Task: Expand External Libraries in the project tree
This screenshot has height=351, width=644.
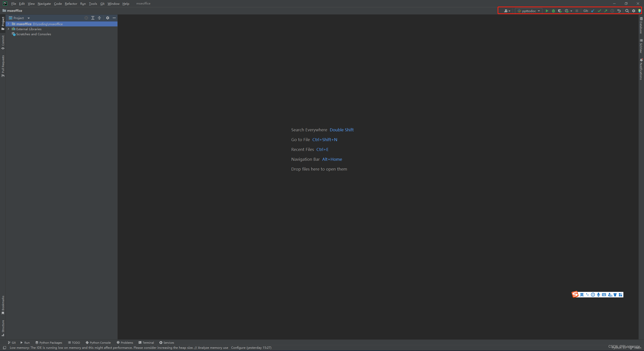Action: pyautogui.click(x=9, y=29)
